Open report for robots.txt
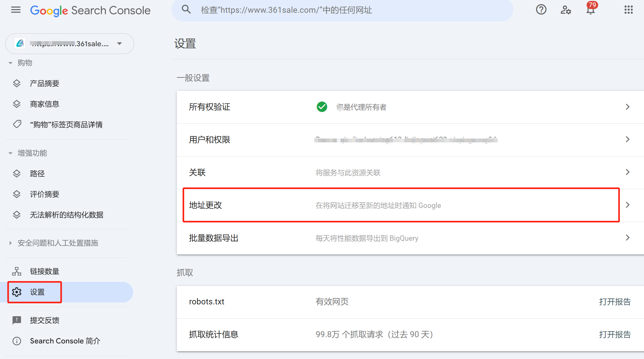Screen dimensions: 644x359 tap(615, 302)
